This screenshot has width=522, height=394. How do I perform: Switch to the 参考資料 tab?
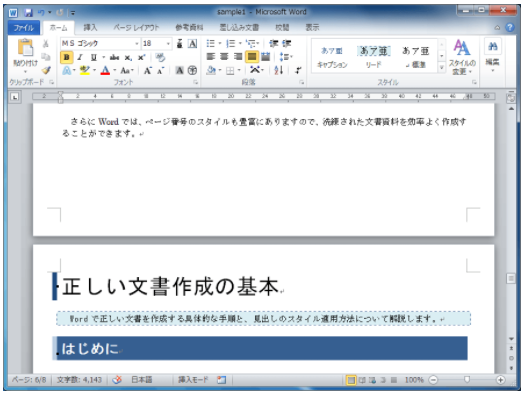(189, 28)
